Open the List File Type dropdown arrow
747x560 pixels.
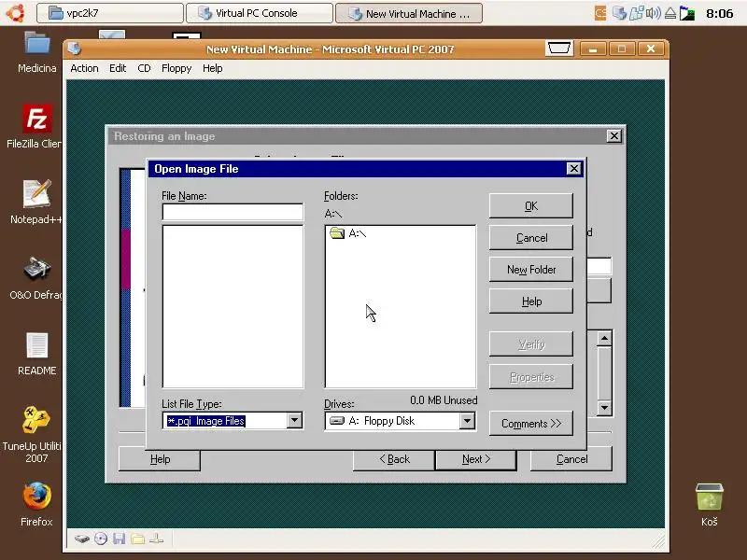click(295, 421)
